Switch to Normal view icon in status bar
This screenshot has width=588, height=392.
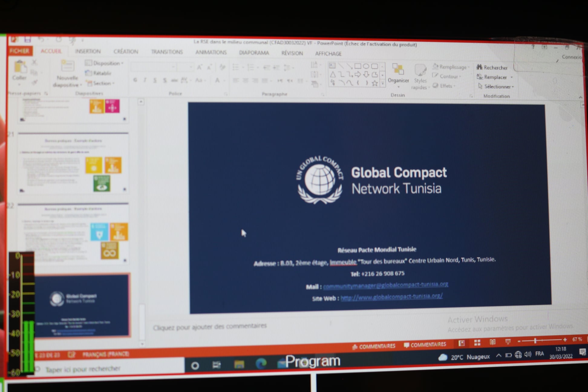(x=462, y=343)
